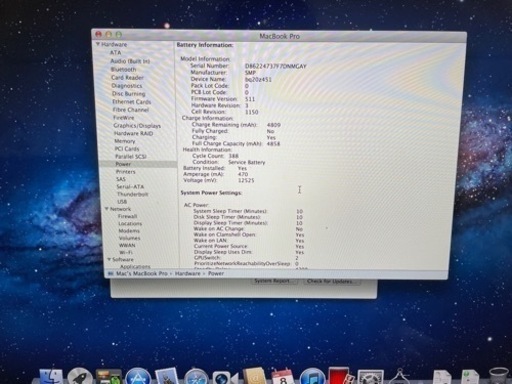Open Photo Booth red curtain icon

pyautogui.click(x=340, y=376)
